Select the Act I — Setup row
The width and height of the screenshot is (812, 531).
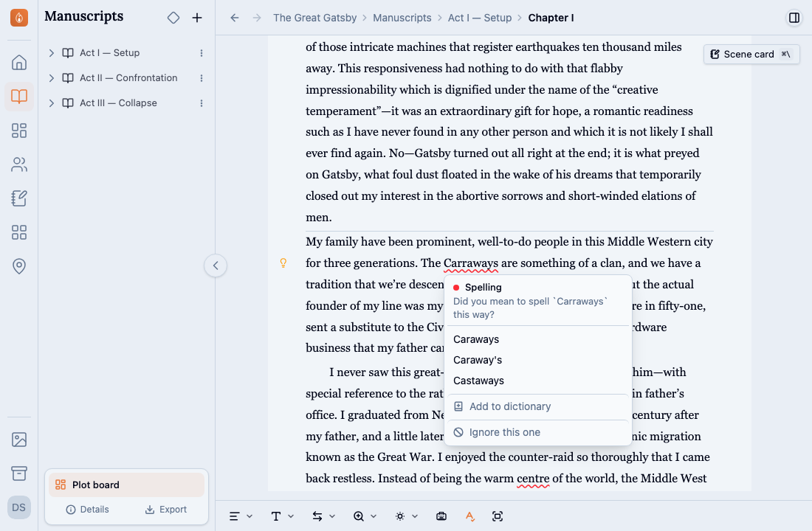pyautogui.click(x=126, y=53)
